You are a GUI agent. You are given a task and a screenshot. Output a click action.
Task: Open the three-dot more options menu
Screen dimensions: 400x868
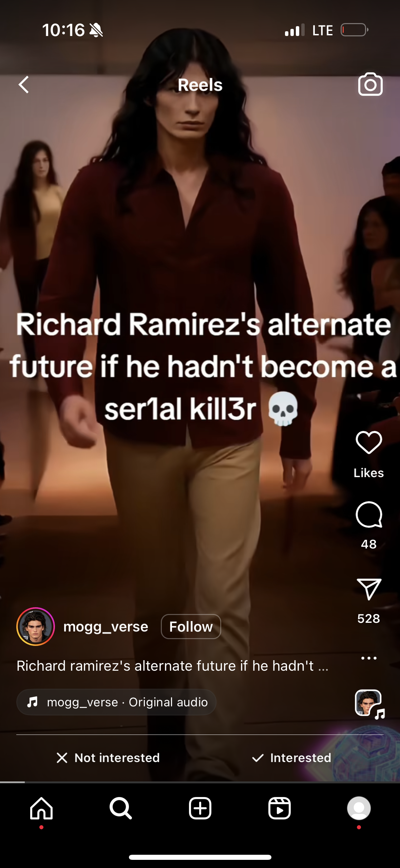point(369,658)
